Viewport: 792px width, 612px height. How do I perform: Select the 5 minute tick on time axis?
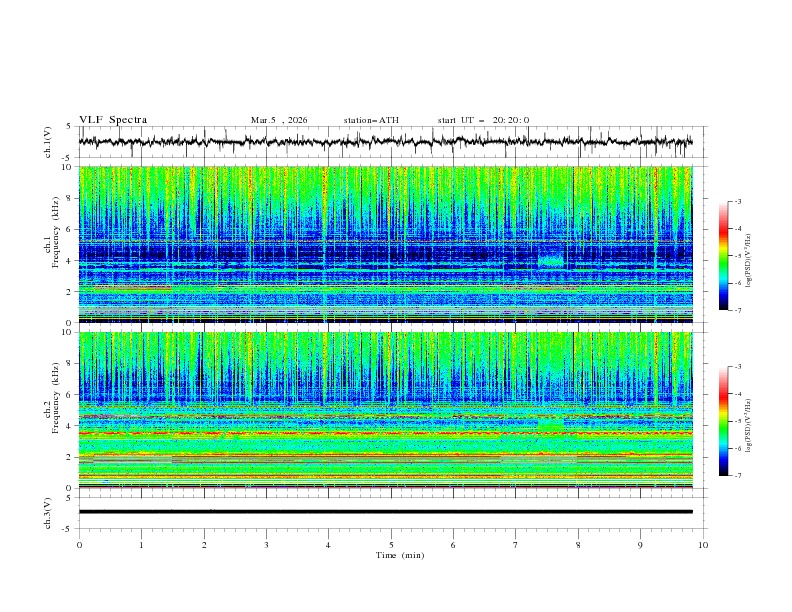(391, 544)
